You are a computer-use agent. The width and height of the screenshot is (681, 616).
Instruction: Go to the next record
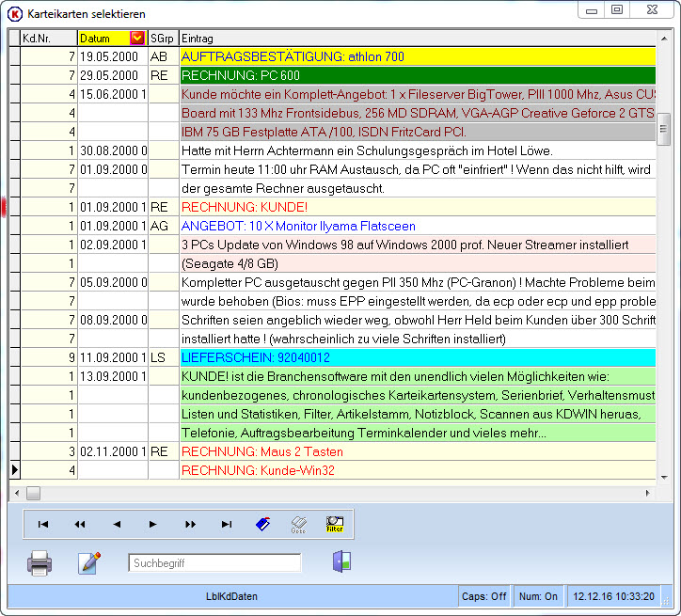(153, 525)
